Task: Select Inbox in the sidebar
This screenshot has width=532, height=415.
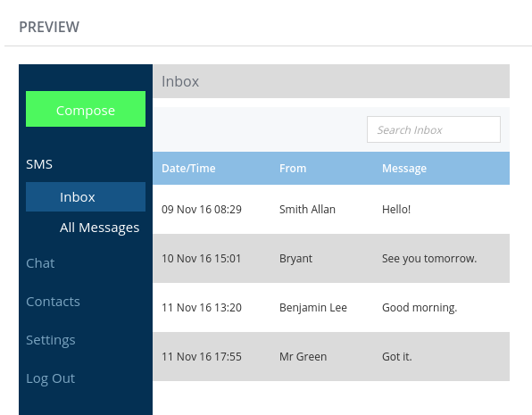Action: (86, 197)
